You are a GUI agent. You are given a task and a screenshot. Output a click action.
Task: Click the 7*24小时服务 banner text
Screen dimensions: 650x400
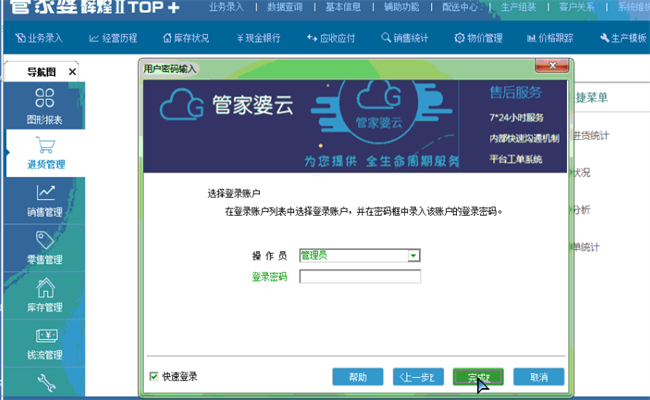click(x=516, y=118)
